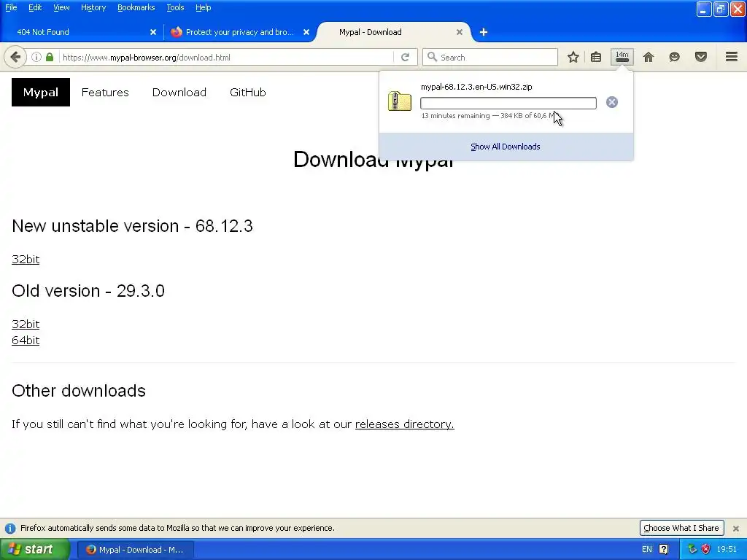Close the 404 Not Found tab
747x560 pixels.
click(x=153, y=32)
